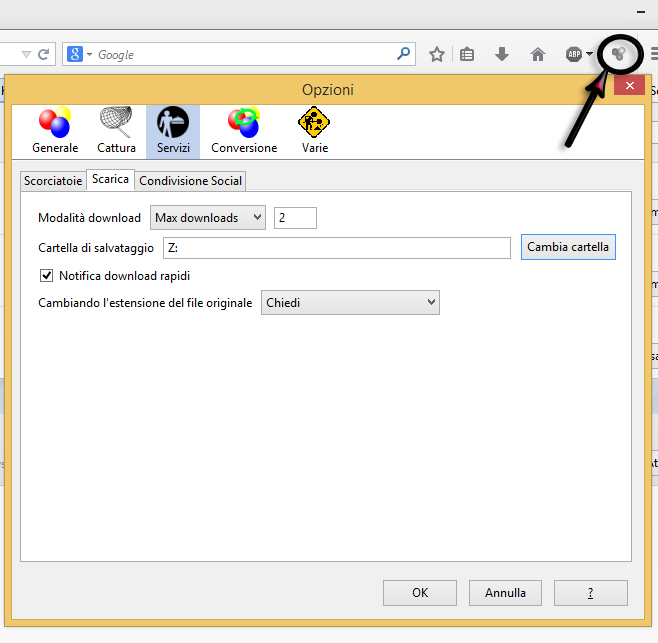Screen dimensions: 658x643
Task: Expand the Max downloads dropdown
Action: coord(208,217)
